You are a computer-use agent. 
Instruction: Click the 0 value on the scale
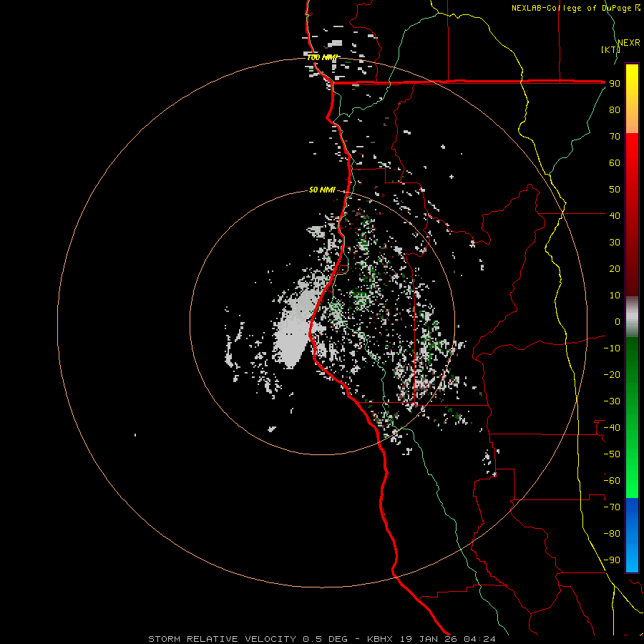click(618, 321)
